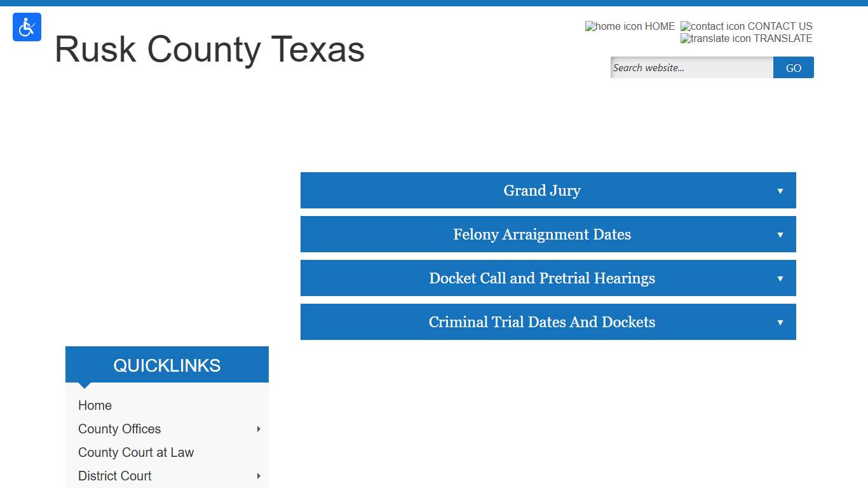This screenshot has width=868, height=488.
Task: Click the Rusk County Texas site title
Action: [210, 50]
